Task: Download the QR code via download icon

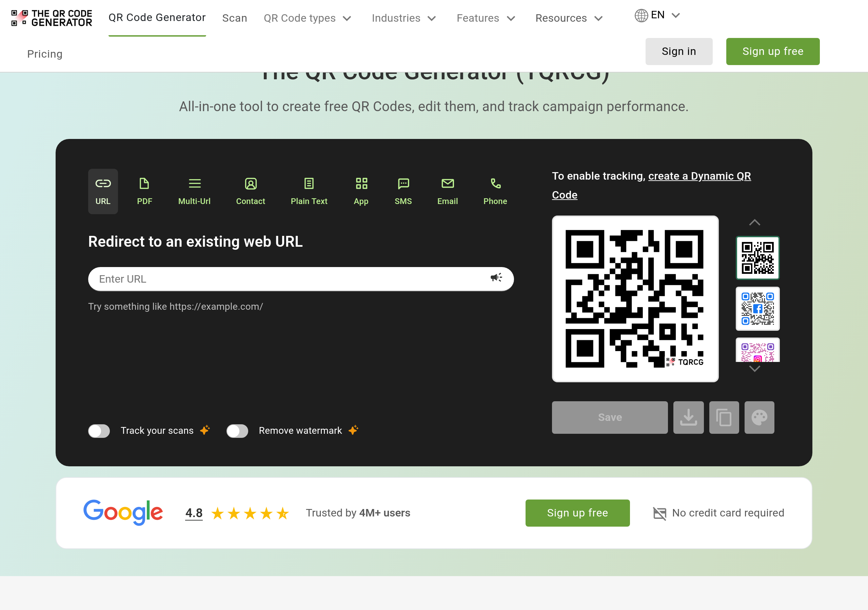Action: pos(688,417)
